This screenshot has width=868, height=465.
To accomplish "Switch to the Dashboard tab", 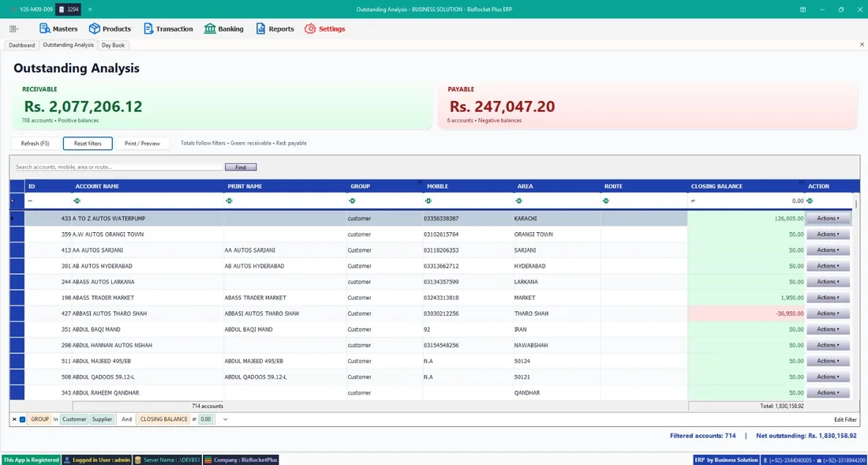I will tap(21, 45).
